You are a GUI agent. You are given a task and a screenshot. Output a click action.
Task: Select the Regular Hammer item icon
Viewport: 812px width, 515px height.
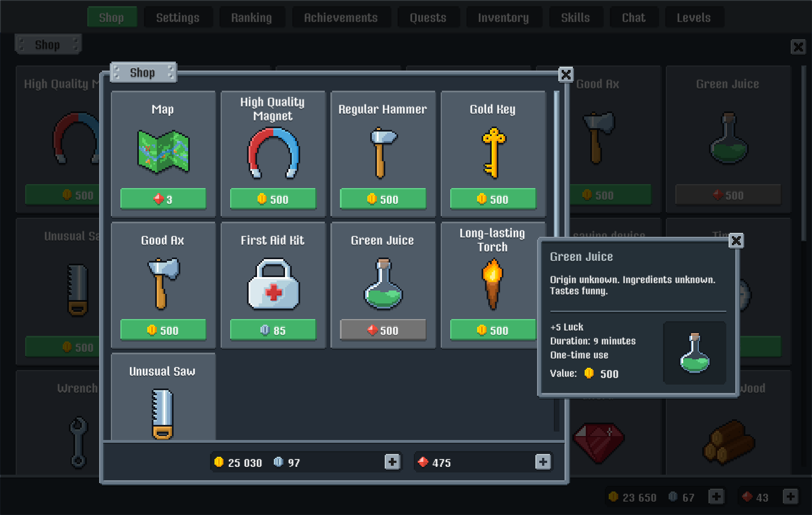(382, 151)
